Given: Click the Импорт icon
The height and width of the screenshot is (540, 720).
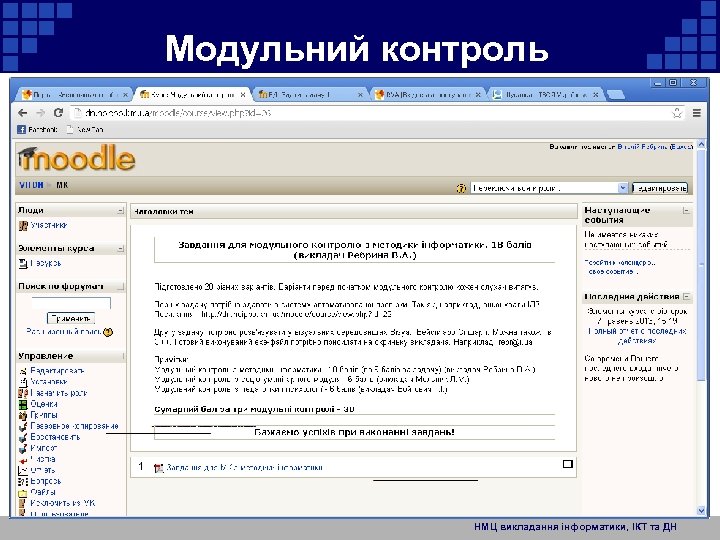Looking at the screenshot, I should [23, 448].
